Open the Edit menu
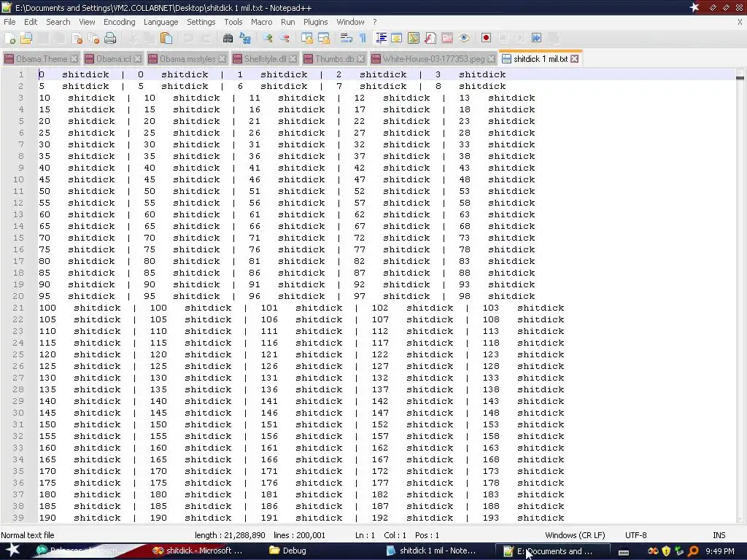Screen dimensions: 747x560 coord(31,22)
